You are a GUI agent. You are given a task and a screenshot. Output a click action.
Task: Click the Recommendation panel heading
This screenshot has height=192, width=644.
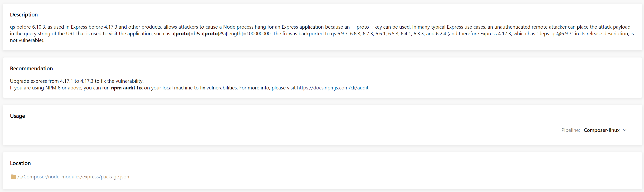pos(31,68)
